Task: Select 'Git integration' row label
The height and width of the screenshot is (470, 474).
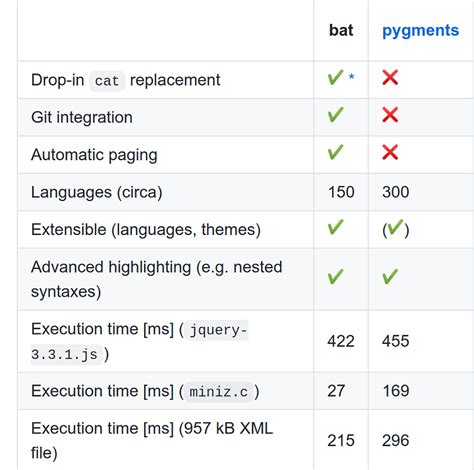Action: [82, 118]
